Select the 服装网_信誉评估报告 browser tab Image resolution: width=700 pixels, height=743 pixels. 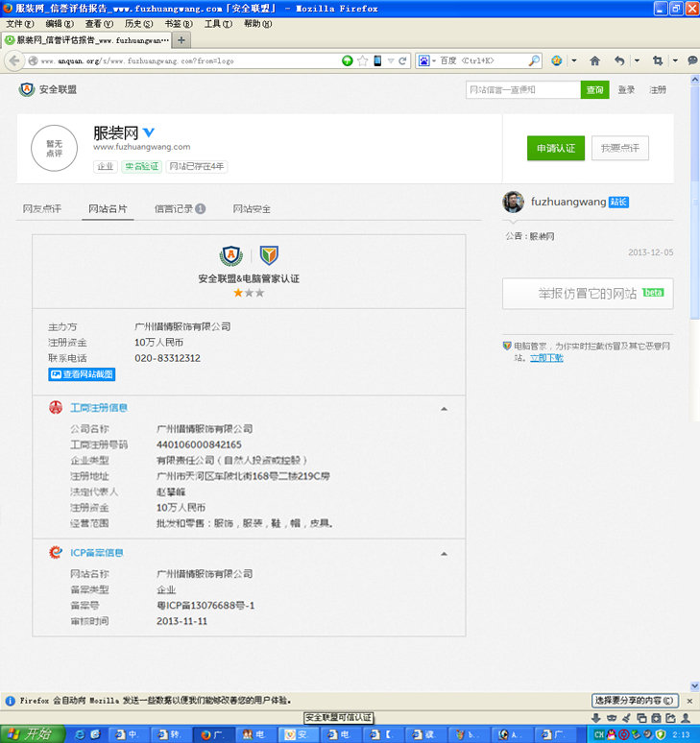[x=86, y=40]
